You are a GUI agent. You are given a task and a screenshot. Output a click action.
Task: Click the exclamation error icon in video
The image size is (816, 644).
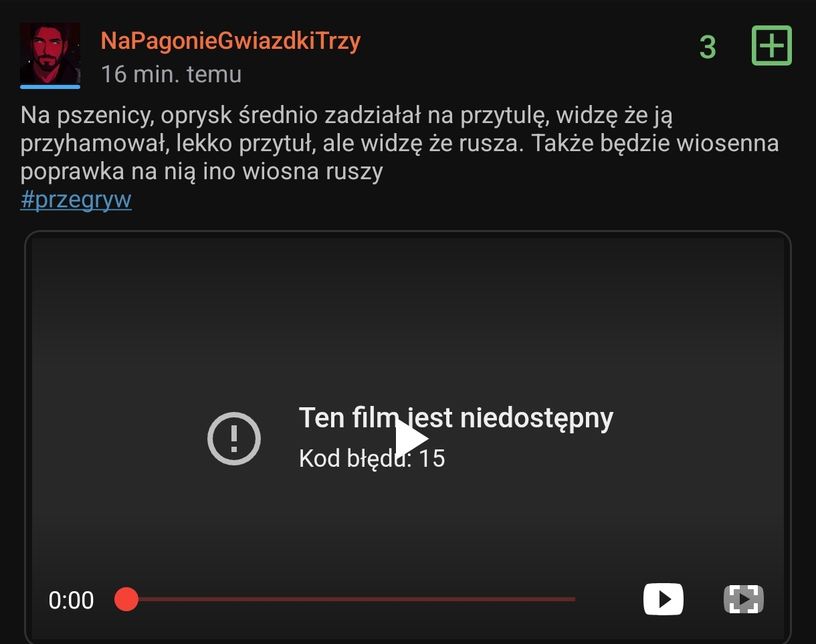point(233,439)
